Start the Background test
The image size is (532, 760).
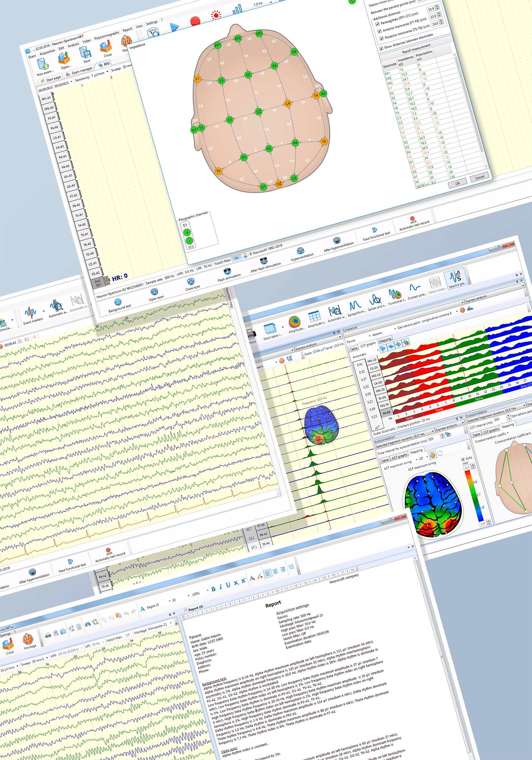click(118, 305)
